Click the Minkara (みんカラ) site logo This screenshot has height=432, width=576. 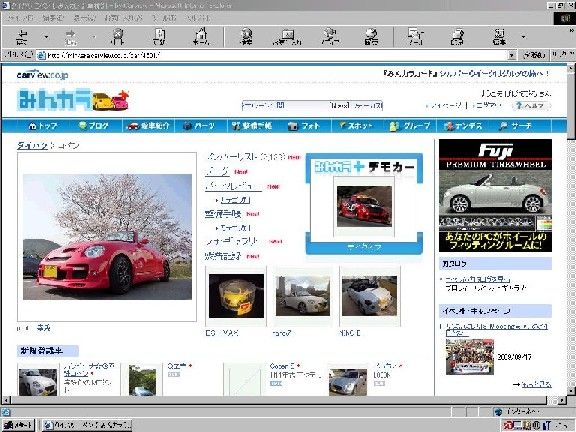tap(73, 99)
